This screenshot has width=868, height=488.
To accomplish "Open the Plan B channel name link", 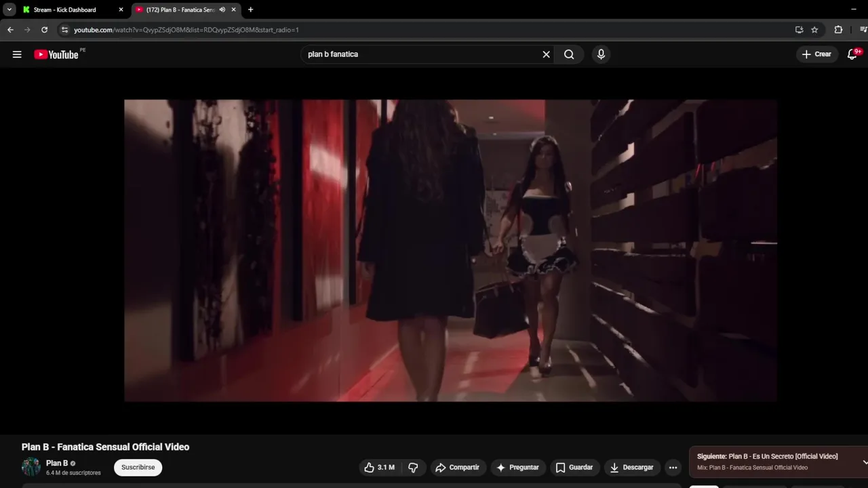I will tap(57, 464).
